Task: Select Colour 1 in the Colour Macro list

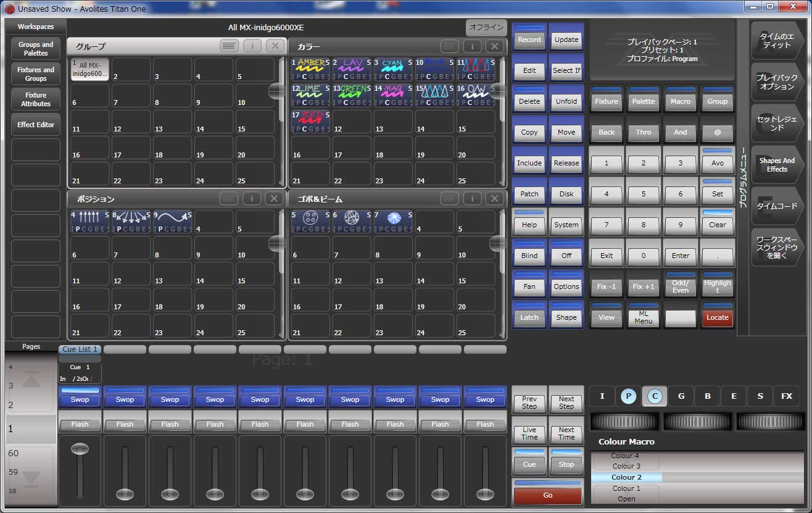Action: [626, 488]
